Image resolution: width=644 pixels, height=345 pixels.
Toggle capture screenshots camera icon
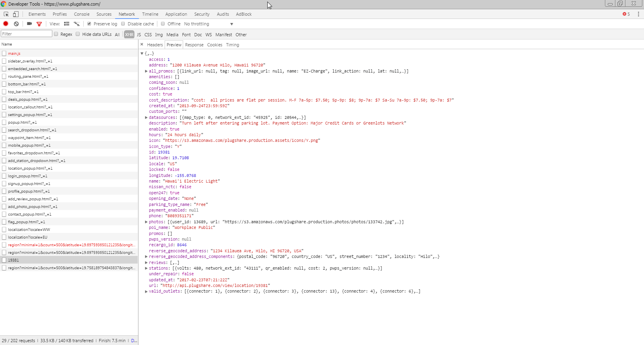[29, 24]
